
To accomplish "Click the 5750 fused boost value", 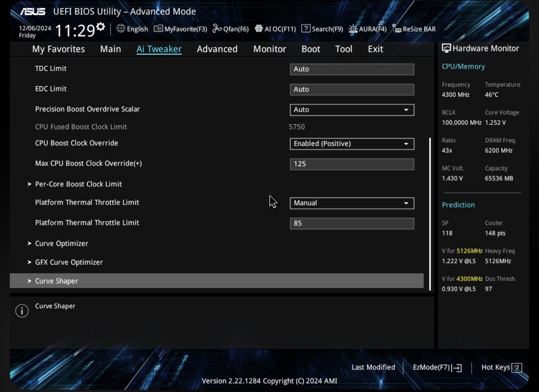I will (297, 127).
